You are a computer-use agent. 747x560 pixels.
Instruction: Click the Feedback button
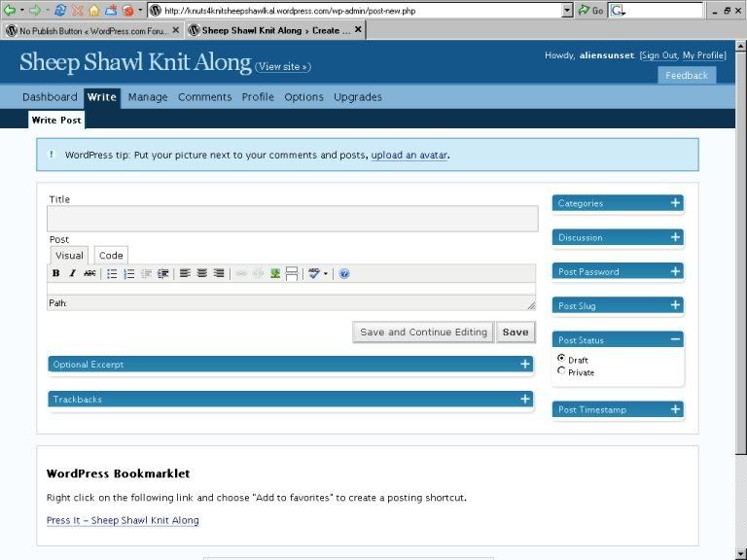[687, 75]
